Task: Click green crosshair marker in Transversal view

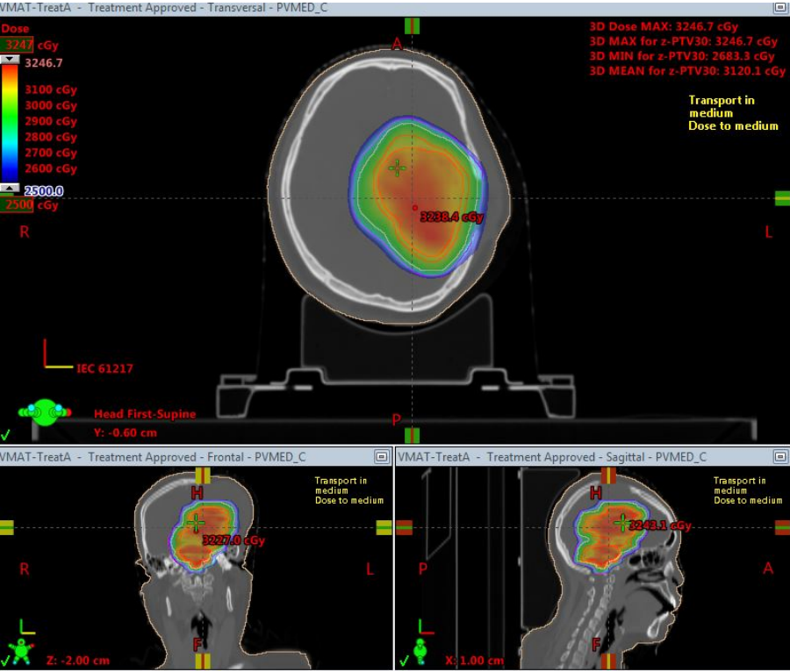Action: pyautogui.click(x=398, y=168)
